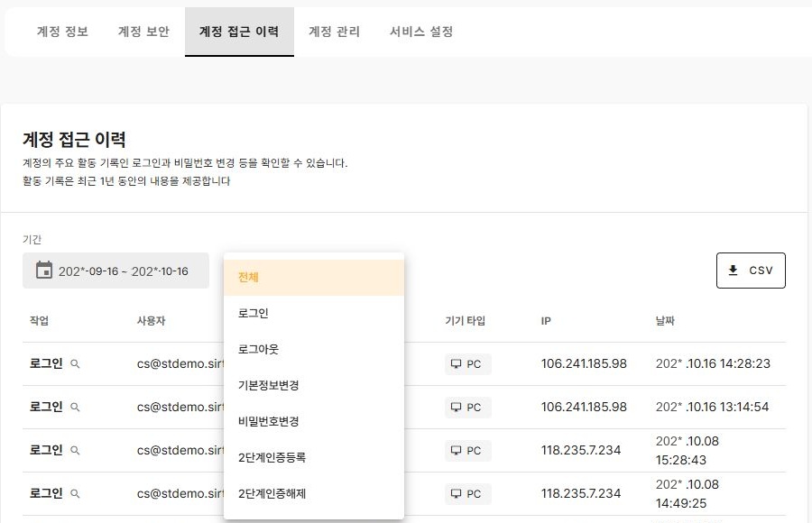Click the 계정 접근 이력 page heading
This screenshot has height=523, width=812.
[74, 139]
